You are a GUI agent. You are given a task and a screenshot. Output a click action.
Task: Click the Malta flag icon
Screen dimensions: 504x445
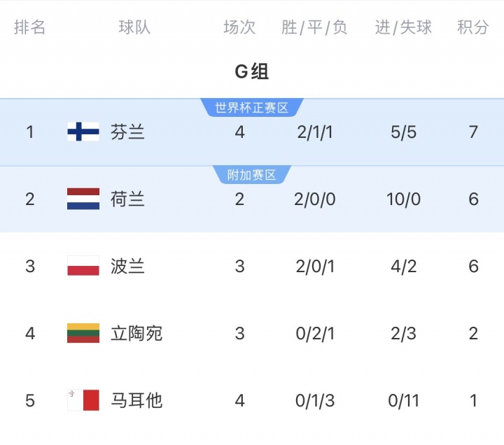click(x=83, y=400)
